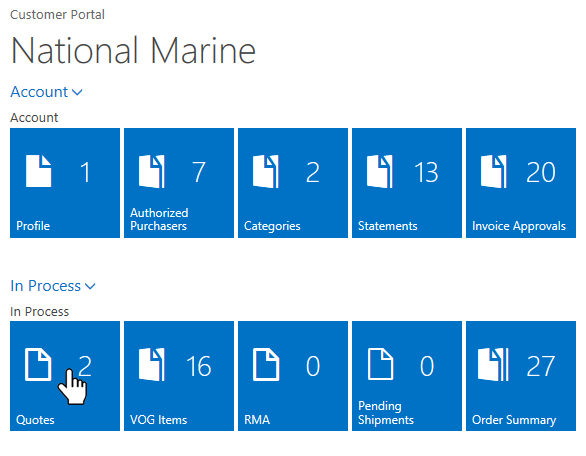
Task: Click the Pending Shipments document icon
Action: point(380,364)
